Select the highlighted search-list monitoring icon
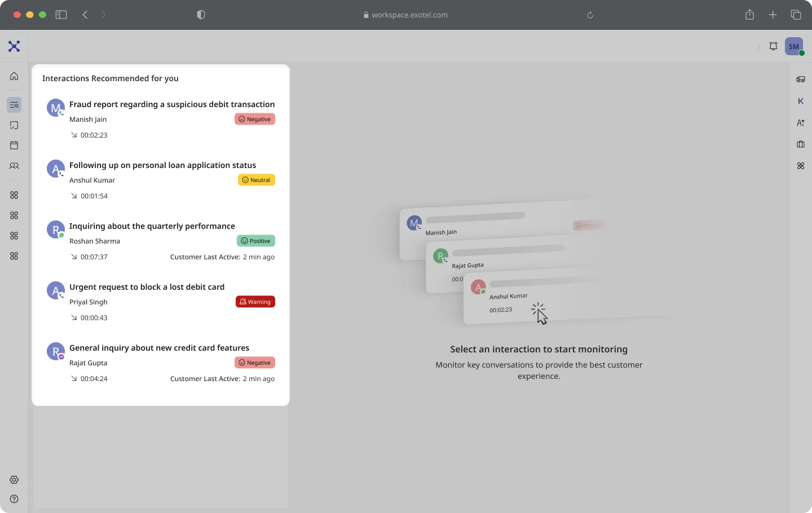The width and height of the screenshot is (812, 513). click(x=14, y=105)
